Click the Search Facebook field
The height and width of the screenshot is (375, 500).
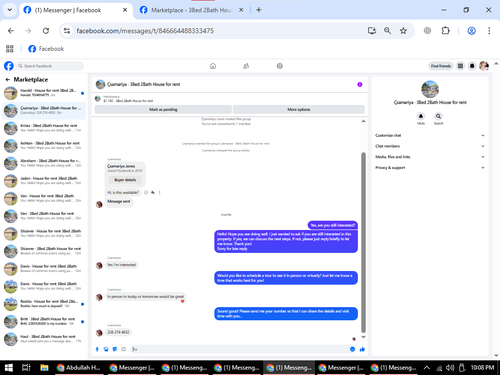pos(50,66)
